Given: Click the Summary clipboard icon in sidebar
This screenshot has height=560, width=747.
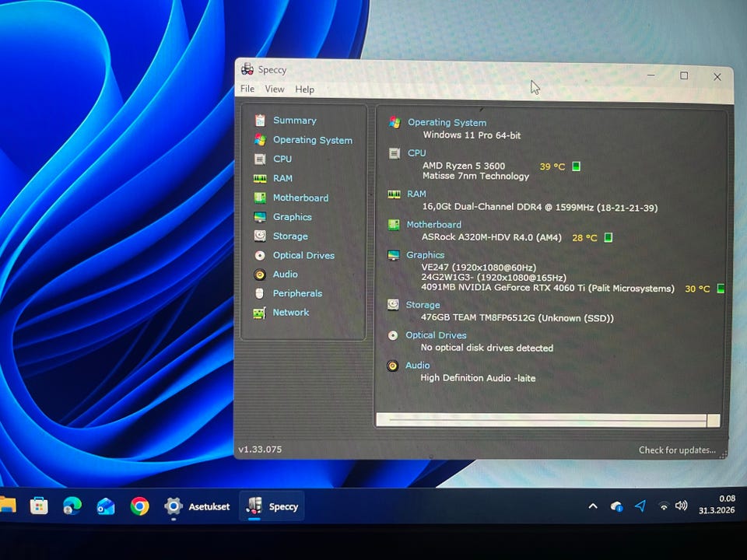Looking at the screenshot, I should coord(260,120).
